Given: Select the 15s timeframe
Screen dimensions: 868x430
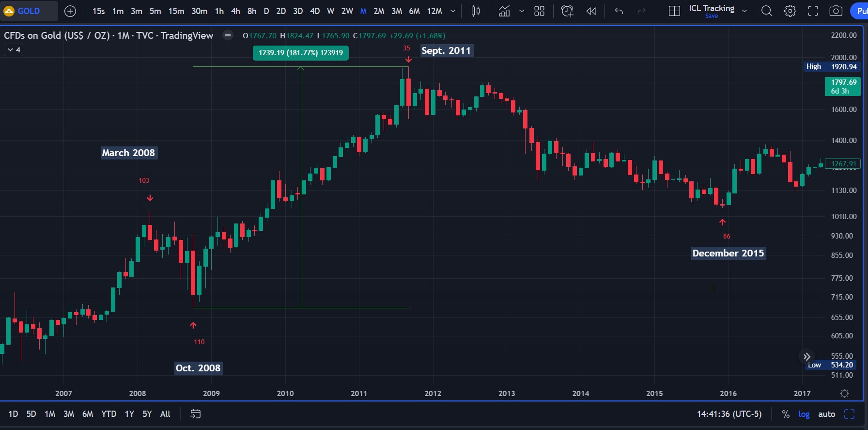Looking at the screenshot, I should [98, 11].
